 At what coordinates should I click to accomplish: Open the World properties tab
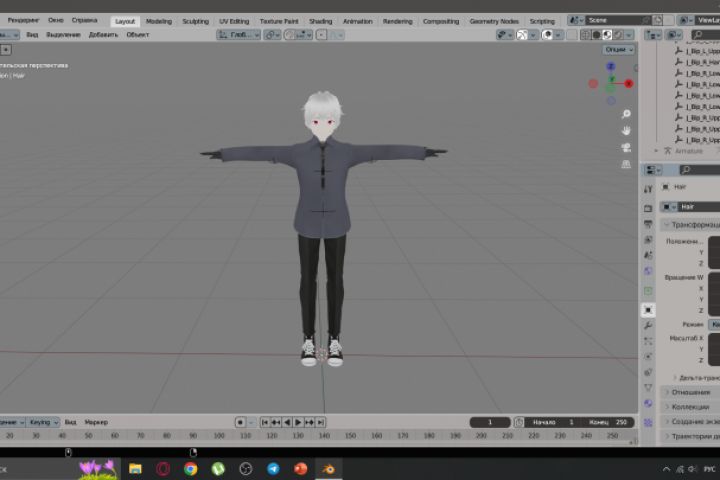click(648, 271)
